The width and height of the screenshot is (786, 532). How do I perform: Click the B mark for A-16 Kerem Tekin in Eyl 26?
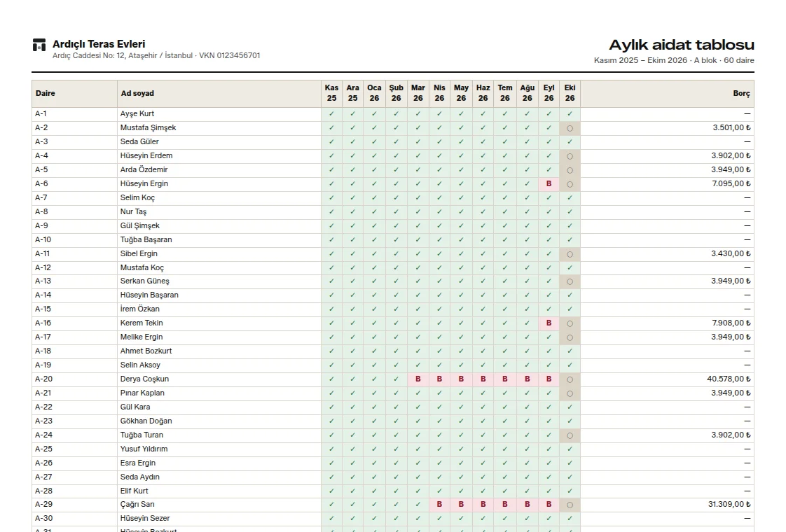tap(549, 323)
